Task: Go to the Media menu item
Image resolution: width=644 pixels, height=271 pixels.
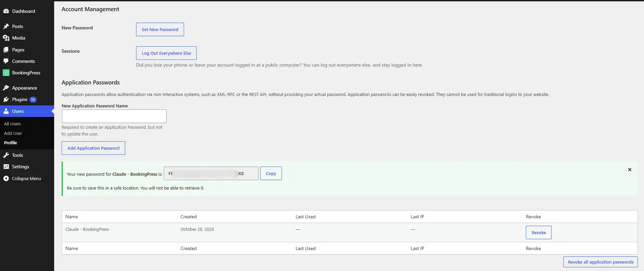Action: point(19,38)
